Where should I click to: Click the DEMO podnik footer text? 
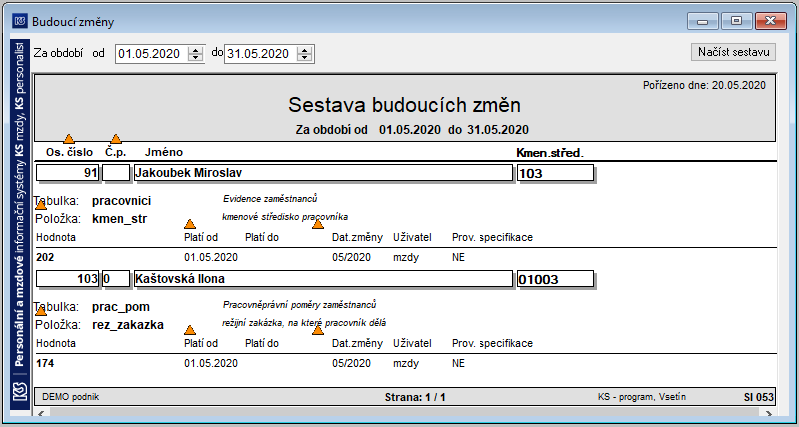click(x=71, y=396)
